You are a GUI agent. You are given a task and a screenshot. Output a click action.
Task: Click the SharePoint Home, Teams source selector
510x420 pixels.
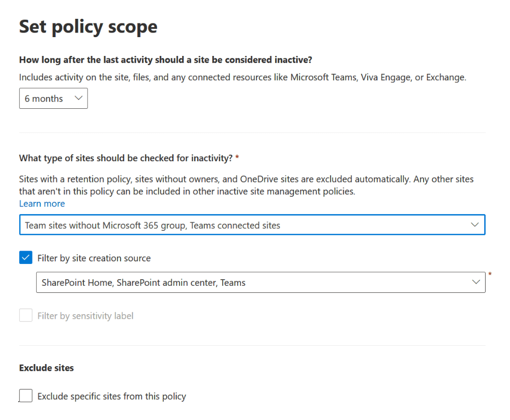coord(260,282)
